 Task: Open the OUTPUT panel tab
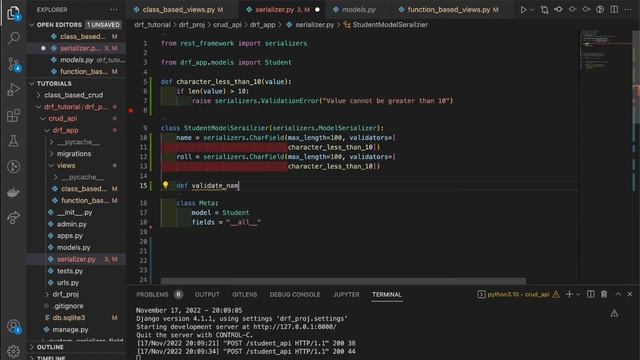pos(207,294)
